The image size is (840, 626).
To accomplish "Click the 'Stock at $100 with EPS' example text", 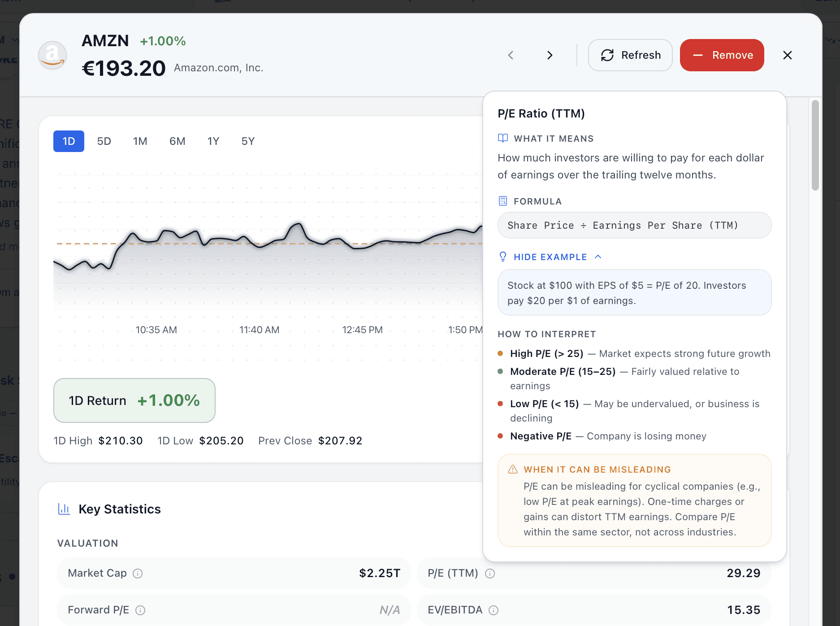I will click(x=627, y=293).
